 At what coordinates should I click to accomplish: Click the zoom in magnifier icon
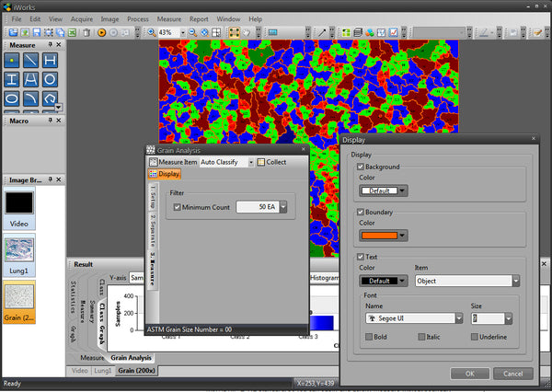(152, 33)
